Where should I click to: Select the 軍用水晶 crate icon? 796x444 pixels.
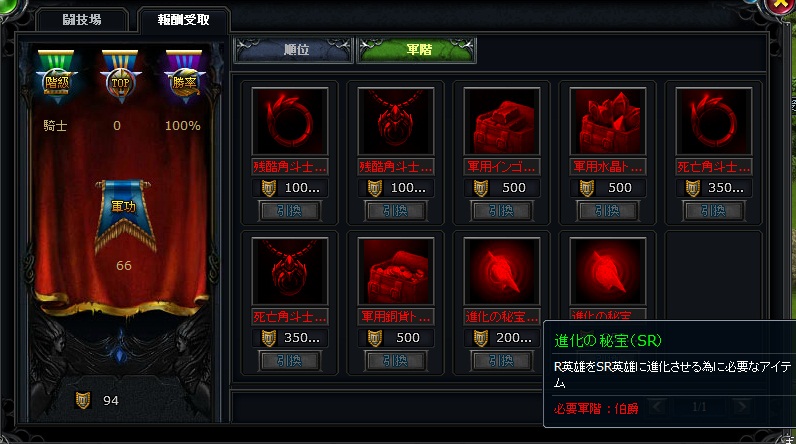pos(608,122)
